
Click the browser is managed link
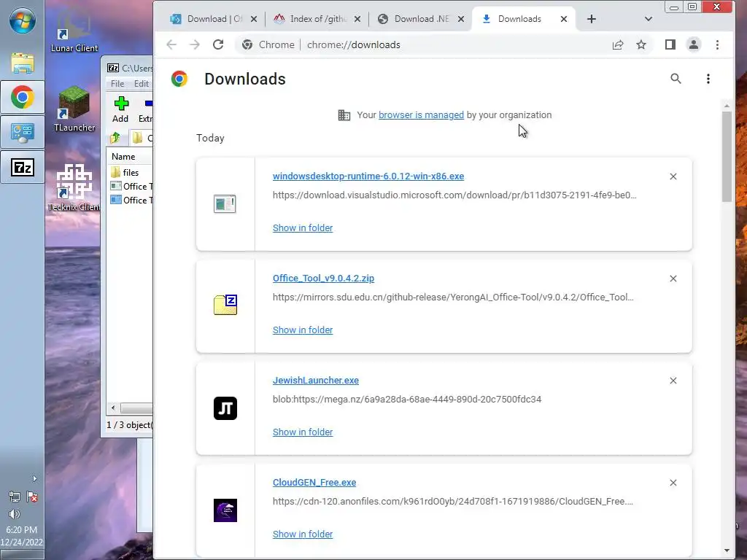coord(421,114)
